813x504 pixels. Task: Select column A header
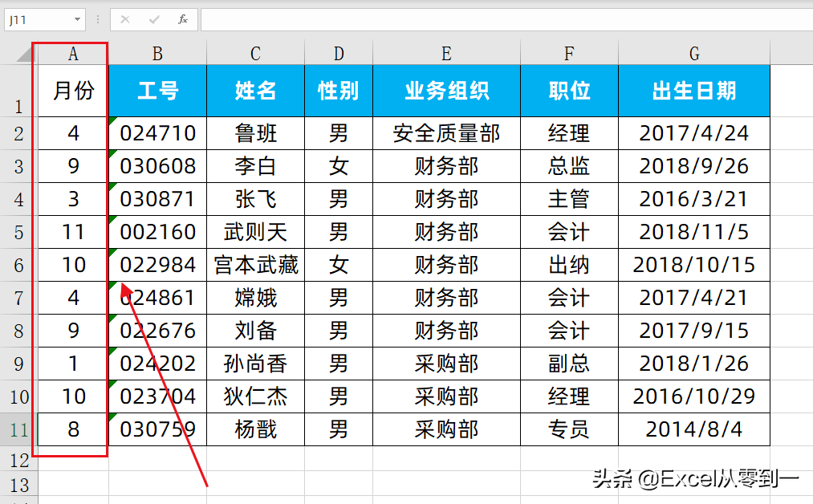click(73, 53)
